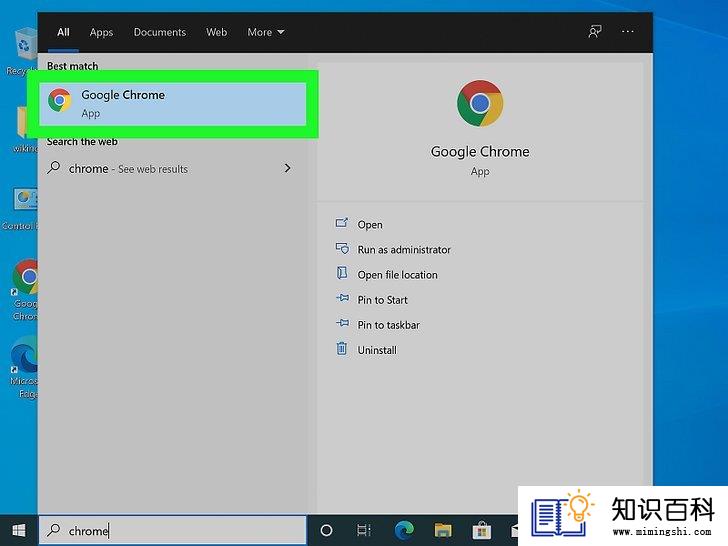Click Open in the Chrome actions list
728x546 pixels.
(370, 225)
